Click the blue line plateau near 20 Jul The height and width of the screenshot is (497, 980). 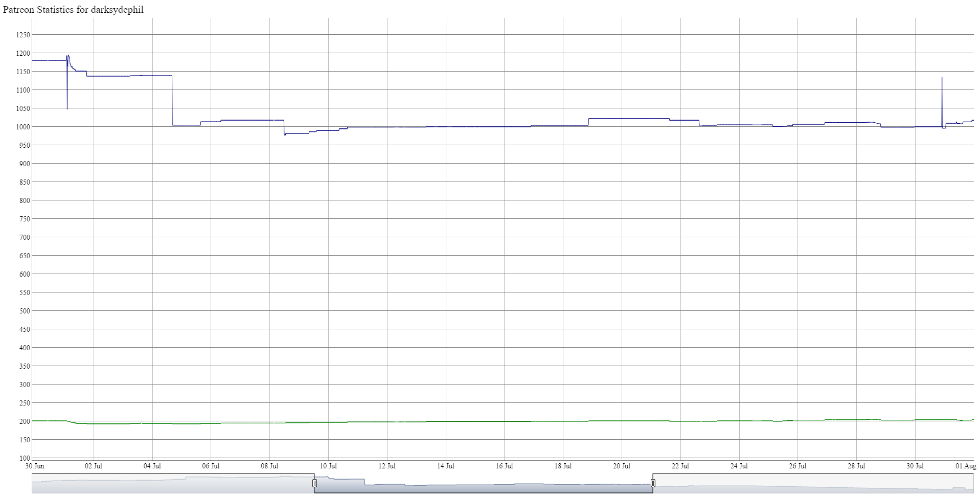coord(629,119)
